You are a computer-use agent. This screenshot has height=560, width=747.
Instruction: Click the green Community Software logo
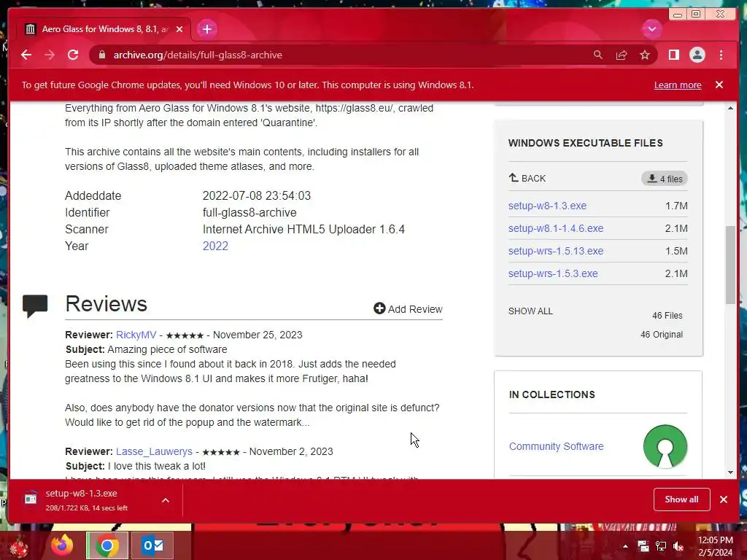665,446
